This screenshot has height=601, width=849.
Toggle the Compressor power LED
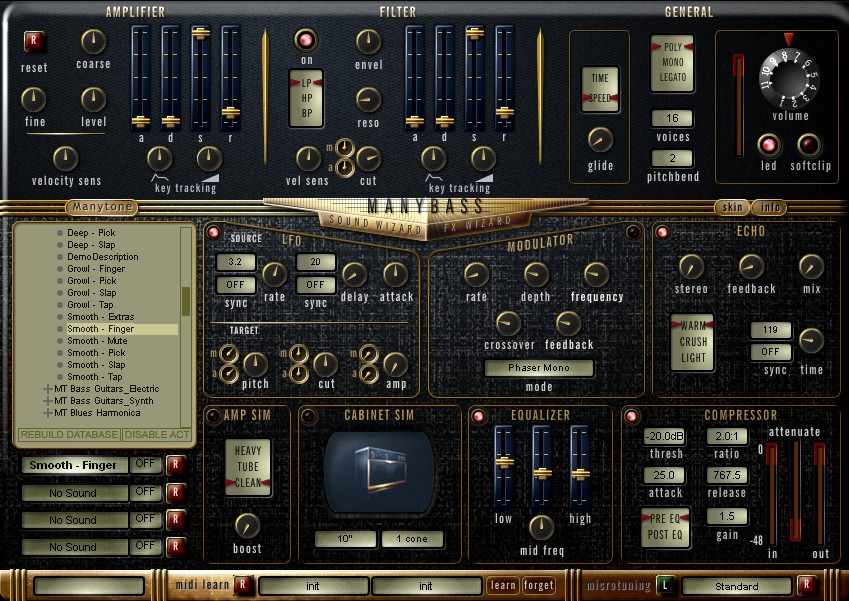tap(631, 416)
